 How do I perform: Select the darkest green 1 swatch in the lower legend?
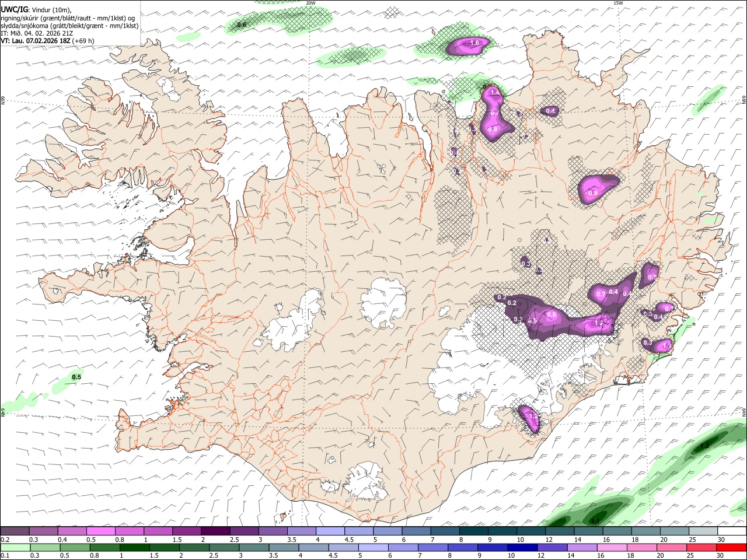pos(135,547)
